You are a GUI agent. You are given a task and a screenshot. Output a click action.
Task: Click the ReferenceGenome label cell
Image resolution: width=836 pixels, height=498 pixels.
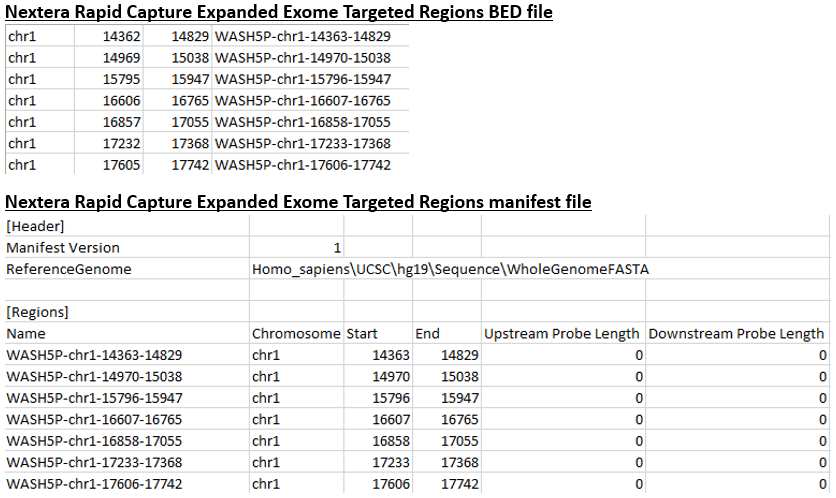click(68, 269)
